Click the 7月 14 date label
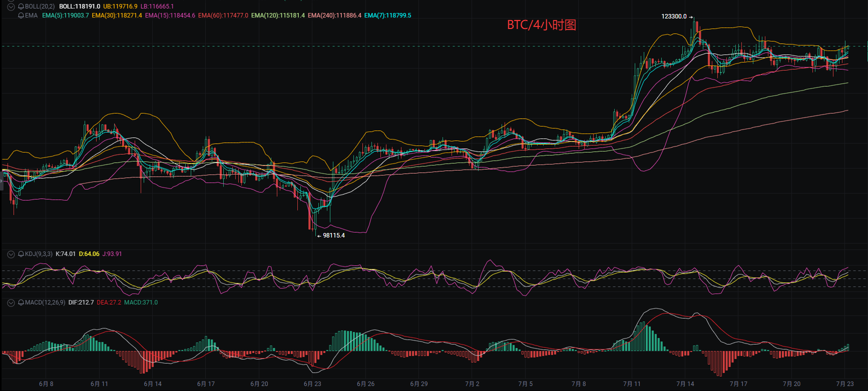 (x=685, y=384)
